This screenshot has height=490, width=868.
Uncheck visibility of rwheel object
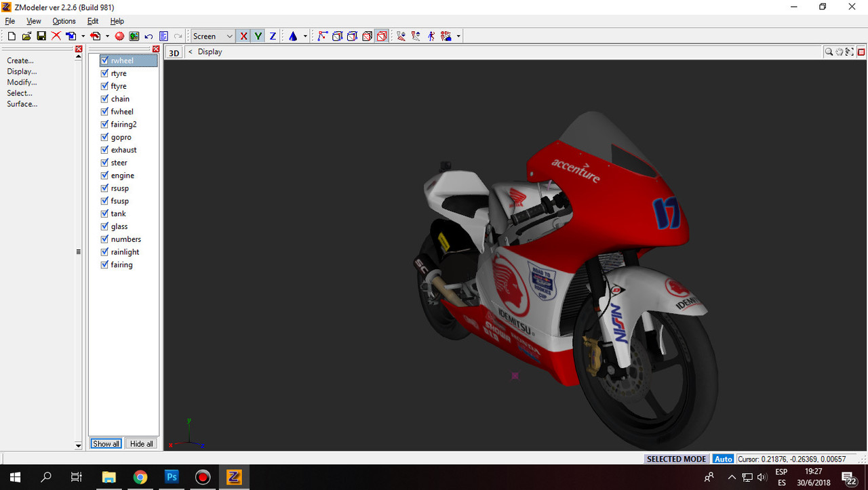pyautogui.click(x=104, y=60)
